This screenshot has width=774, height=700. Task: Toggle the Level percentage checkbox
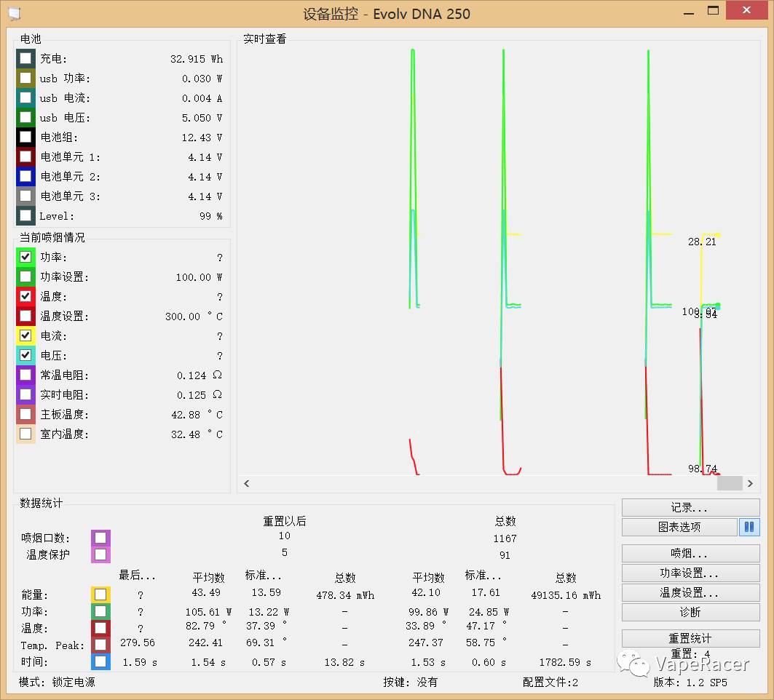tap(25, 216)
